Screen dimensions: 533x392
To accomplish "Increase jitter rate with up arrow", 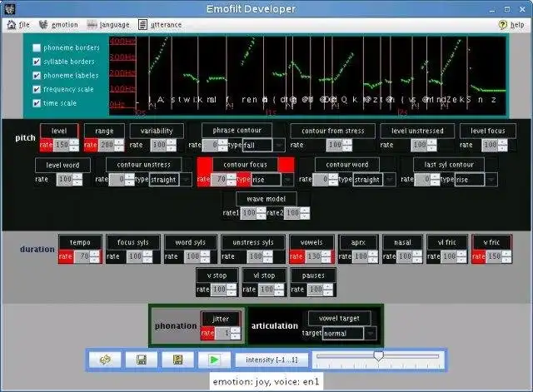I will pyautogui.click(x=235, y=330).
